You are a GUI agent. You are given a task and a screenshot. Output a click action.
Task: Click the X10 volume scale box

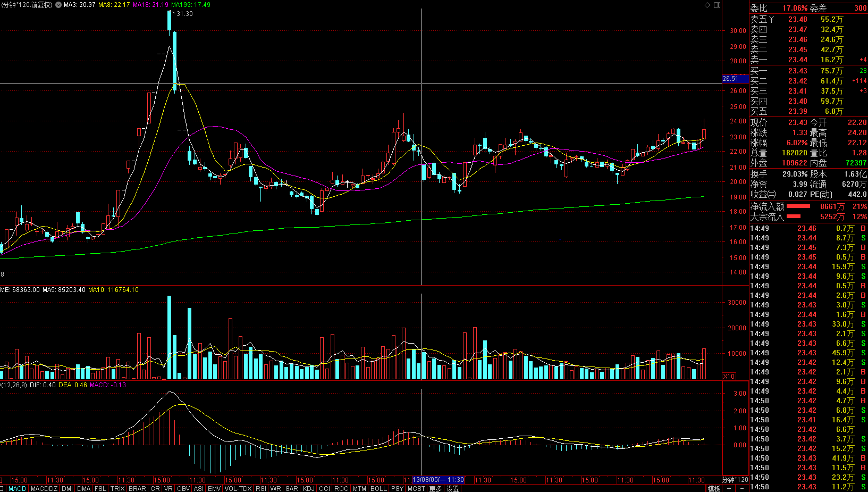tap(729, 376)
